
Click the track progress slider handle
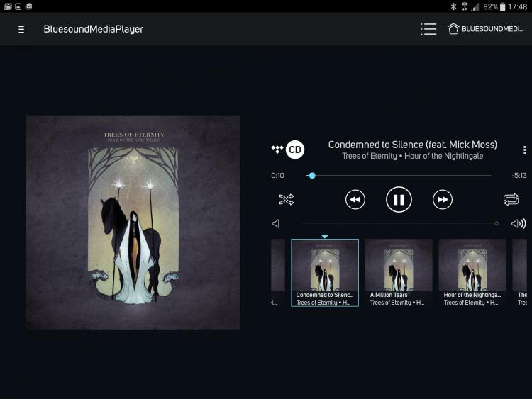click(x=312, y=176)
